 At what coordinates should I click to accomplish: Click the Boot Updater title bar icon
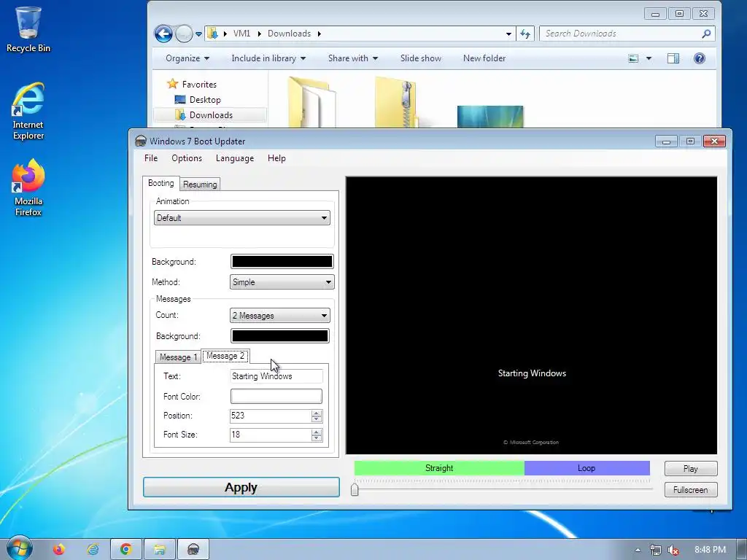(141, 141)
